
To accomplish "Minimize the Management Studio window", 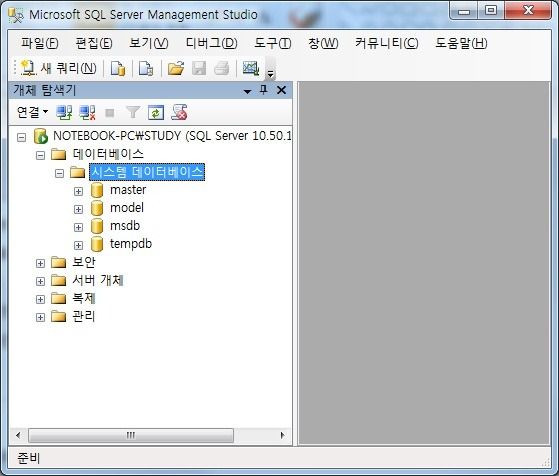I will 464,11.
